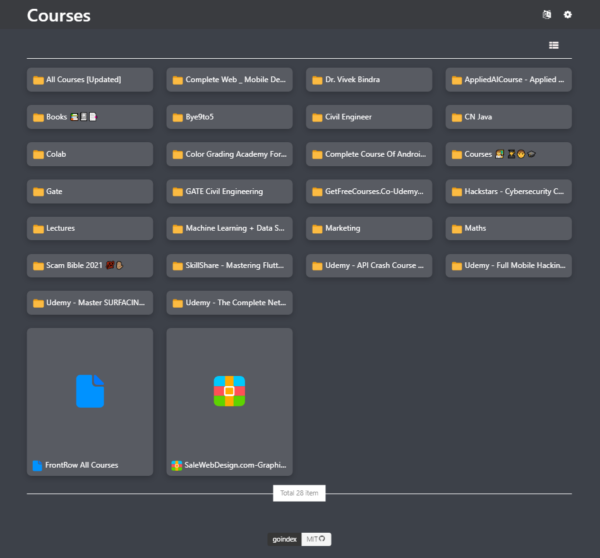The width and height of the screenshot is (600, 558).
Task: Open the Civil Engineer folder
Action: click(369, 117)
